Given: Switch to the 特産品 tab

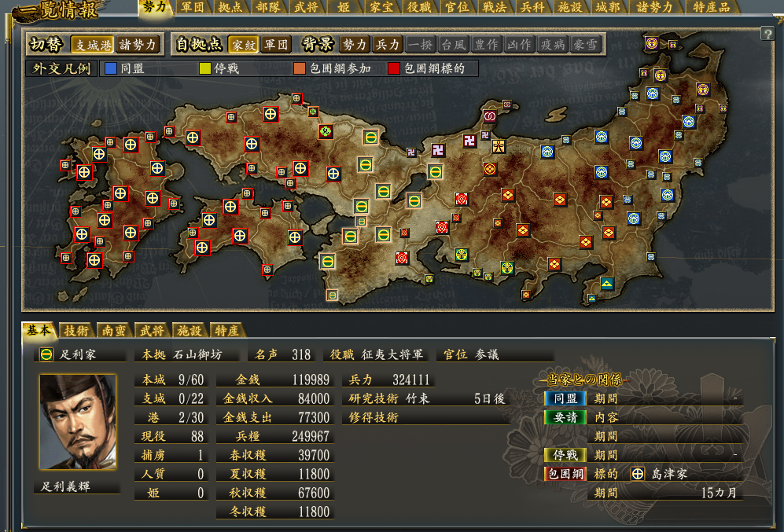Looking at the screenshot, I should point(712,7).
